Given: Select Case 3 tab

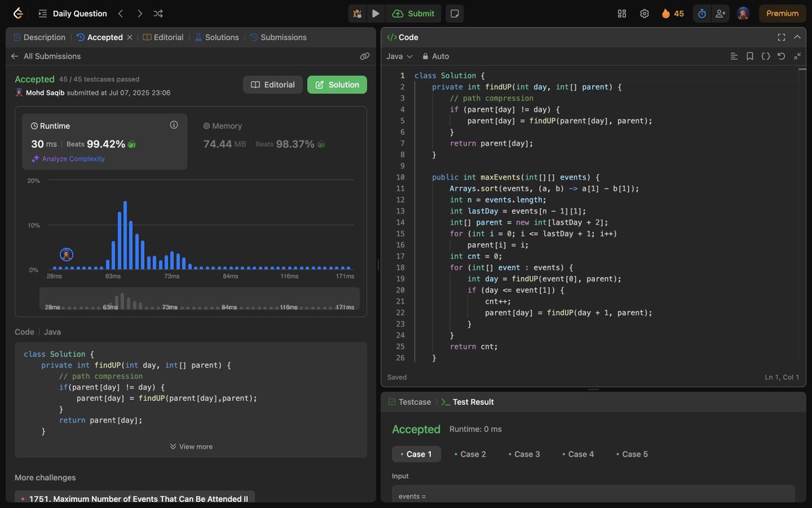Looking at the screenshot, I should point(524,454).
